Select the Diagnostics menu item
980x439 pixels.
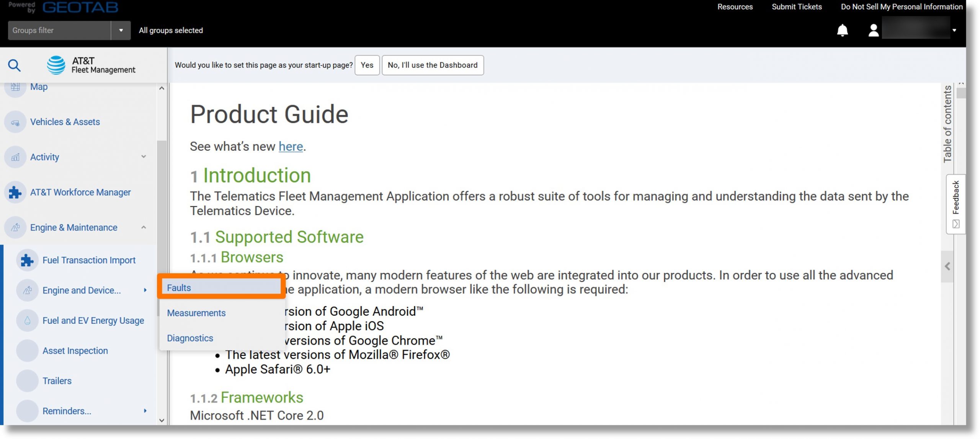(190, 338)
